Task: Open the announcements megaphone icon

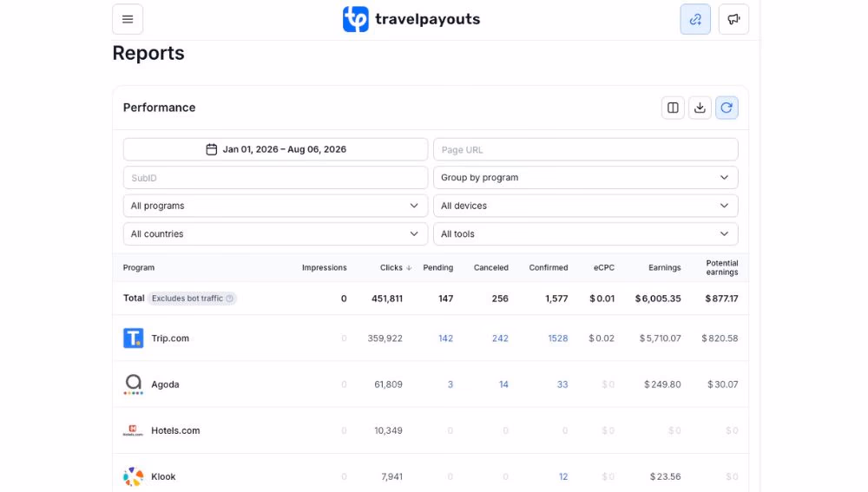Action: click(x=733, y=19)
